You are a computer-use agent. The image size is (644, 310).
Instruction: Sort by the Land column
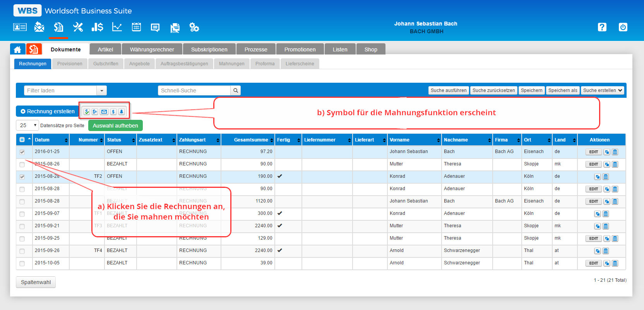pos(565,140)
